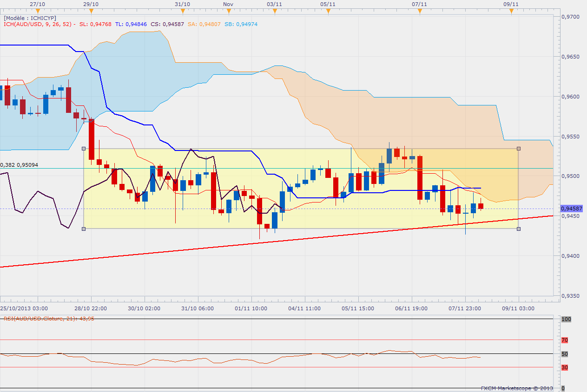The width and height of the screenshot is (587, 392).
Task: Select the [Modèle : ICHICYP] template label
Action: (30, 18)
